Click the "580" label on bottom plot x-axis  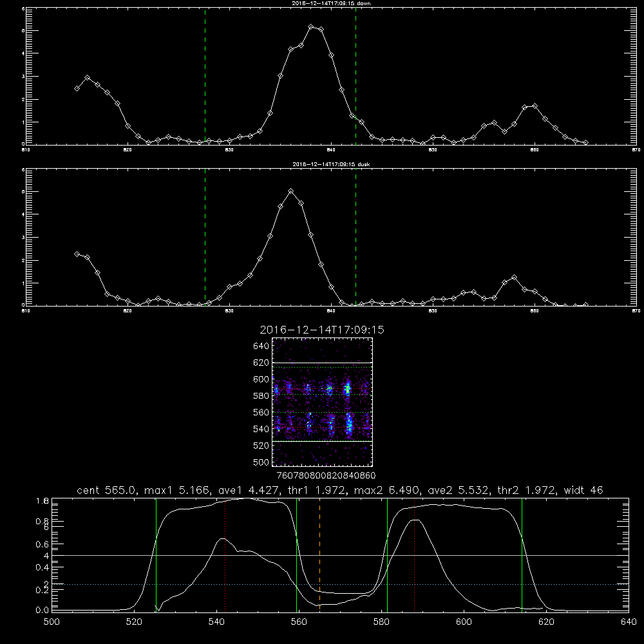(381, 622)
